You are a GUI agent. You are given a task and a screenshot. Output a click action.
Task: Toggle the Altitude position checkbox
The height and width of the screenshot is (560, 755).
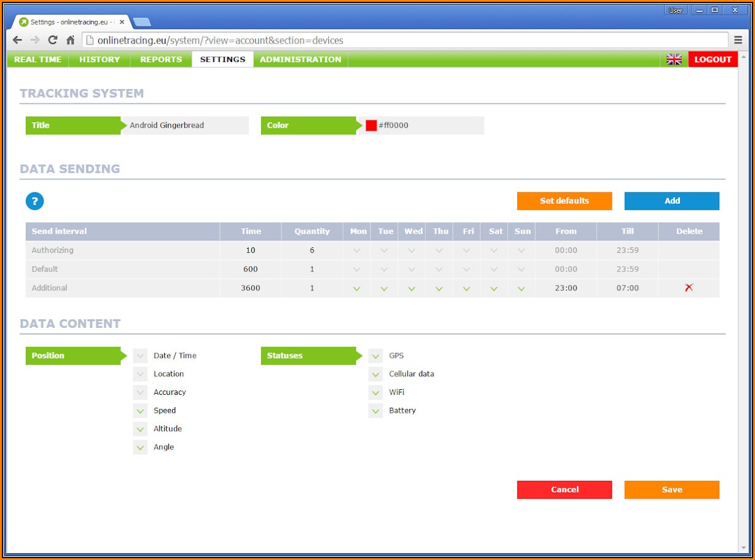[140, 429]
